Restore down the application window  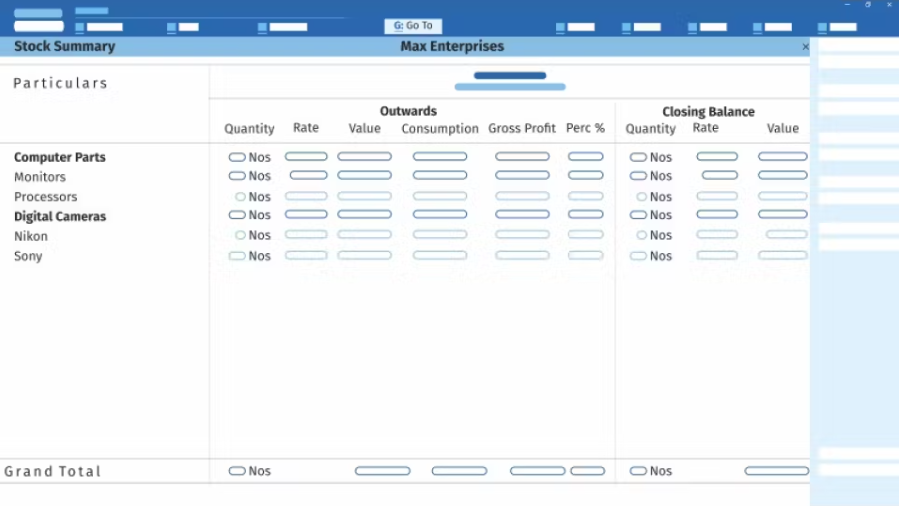(868, 5)
